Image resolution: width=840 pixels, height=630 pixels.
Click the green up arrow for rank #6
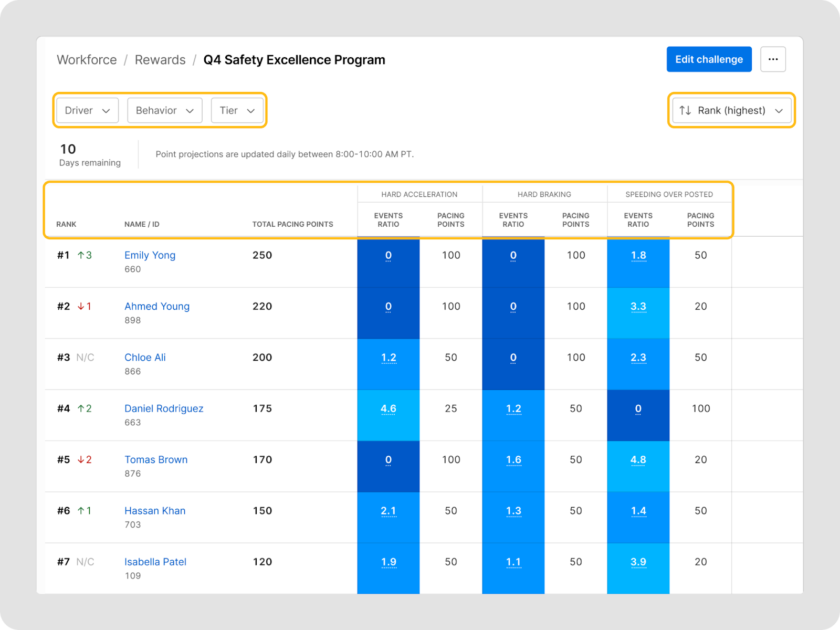coord(81,510)
